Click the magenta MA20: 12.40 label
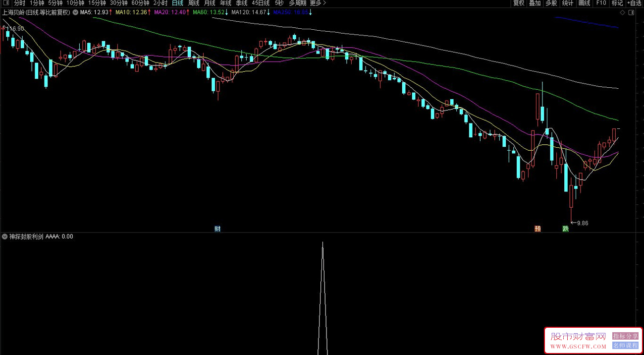The image size is (644, 355). point(172,12)
